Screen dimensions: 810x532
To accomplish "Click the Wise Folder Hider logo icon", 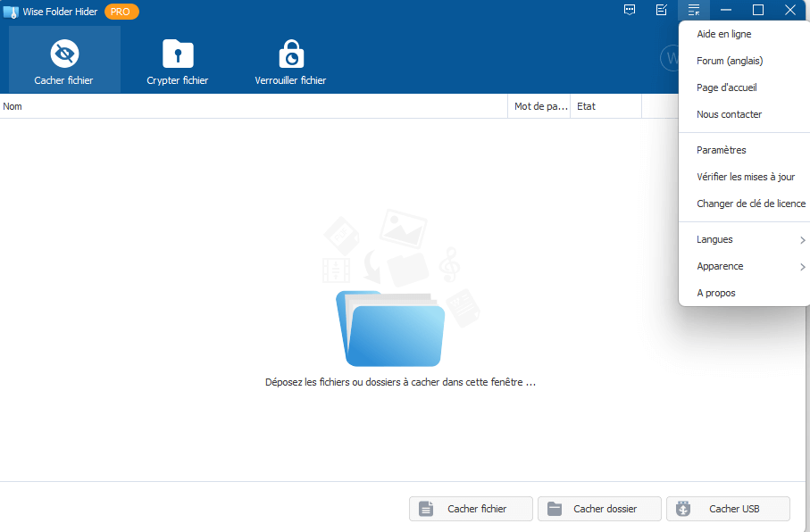I will 10,11.
